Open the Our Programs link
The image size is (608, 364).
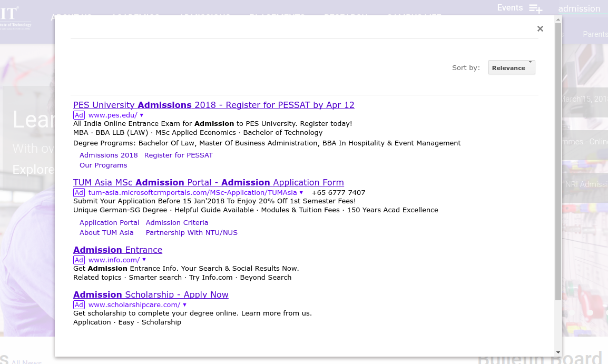pos(103,165)
